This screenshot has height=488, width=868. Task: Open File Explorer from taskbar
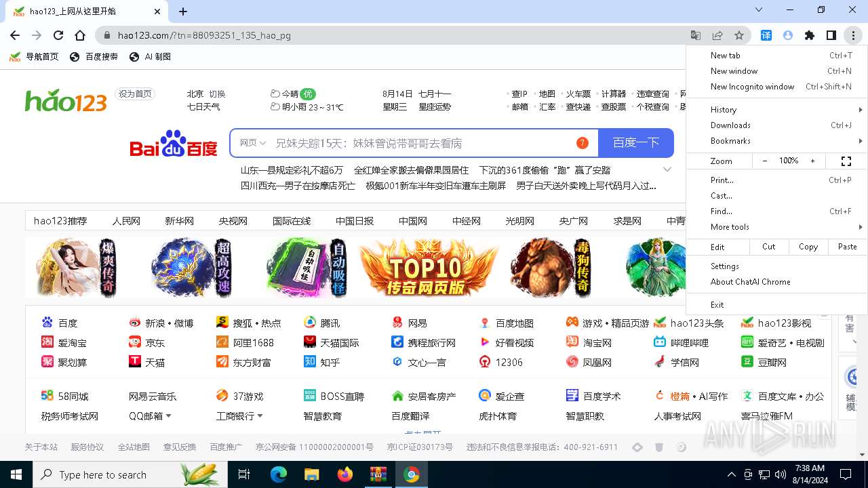pos(312,474)
